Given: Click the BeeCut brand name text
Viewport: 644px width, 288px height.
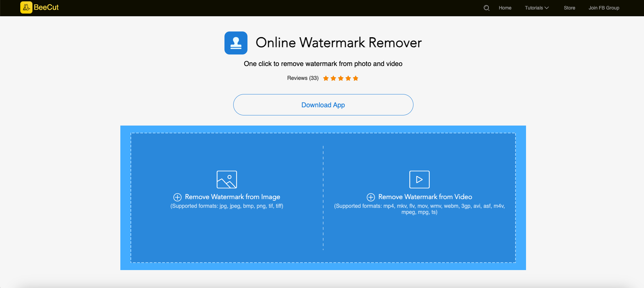Looking at the screenshot, I should point(46,7).
